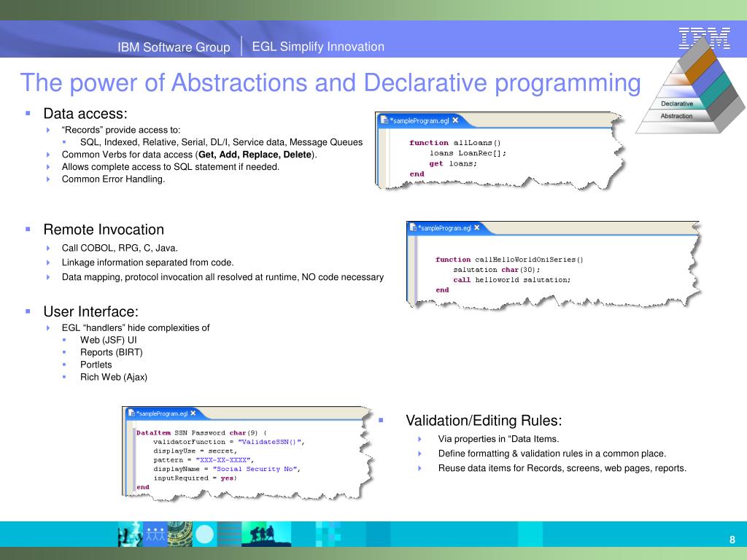
Task: Click 'Reuse data items for Records' bullet
Action: [562, 468]
